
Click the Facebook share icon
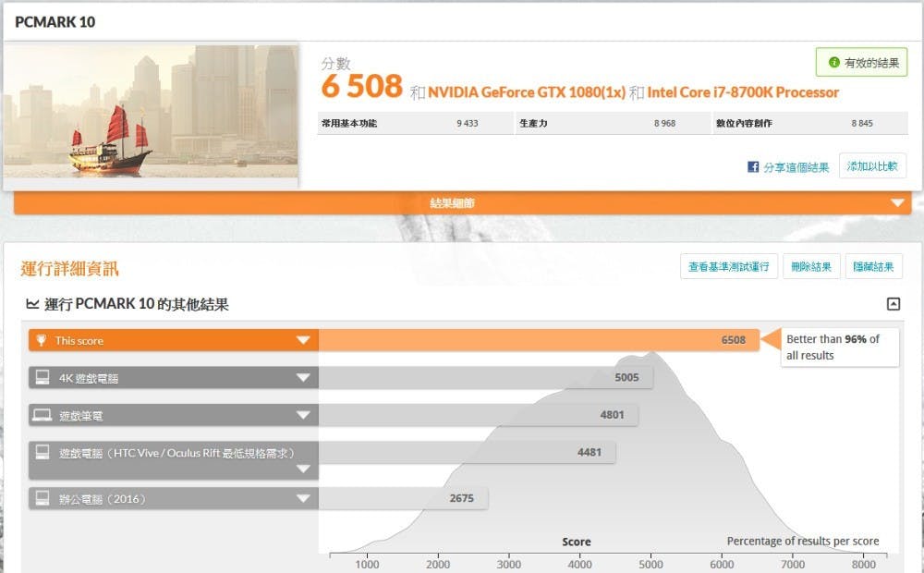(752, 167)
